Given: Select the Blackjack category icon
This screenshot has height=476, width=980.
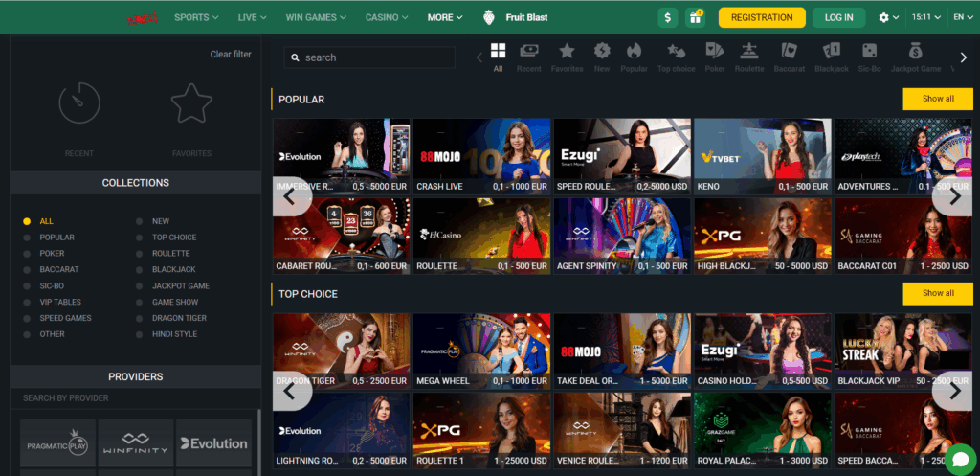Looking at the screenshot, I should 832,51.
